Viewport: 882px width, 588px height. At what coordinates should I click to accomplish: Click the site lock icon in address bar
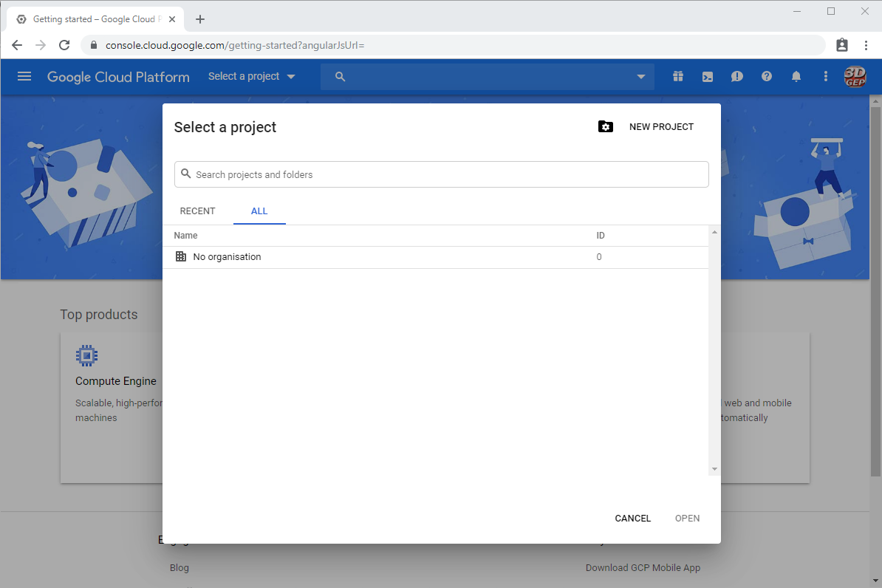[94, 45]
